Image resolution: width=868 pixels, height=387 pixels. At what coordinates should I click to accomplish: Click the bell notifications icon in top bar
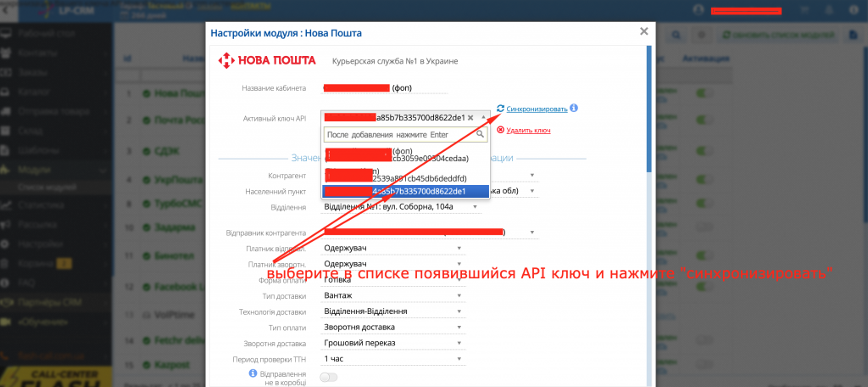829,10
